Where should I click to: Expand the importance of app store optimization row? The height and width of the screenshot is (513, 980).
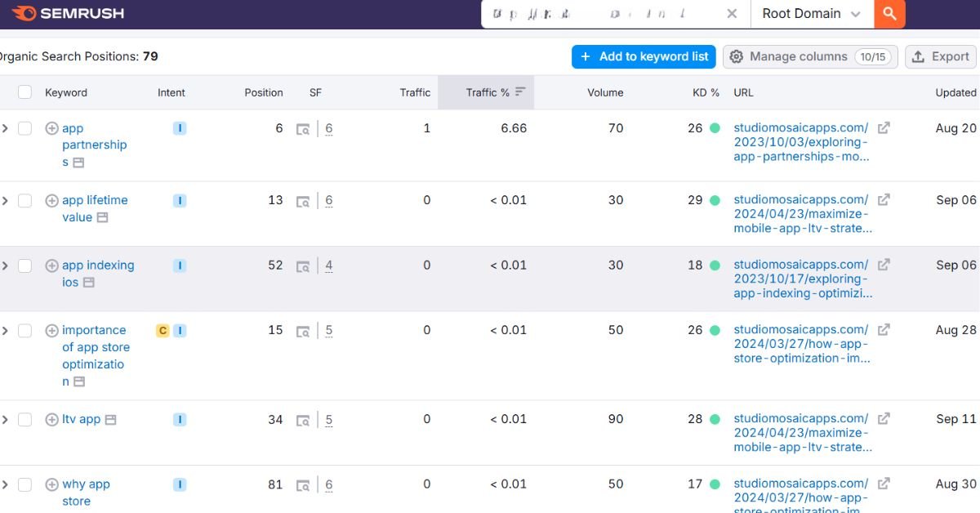coord(5,330)
